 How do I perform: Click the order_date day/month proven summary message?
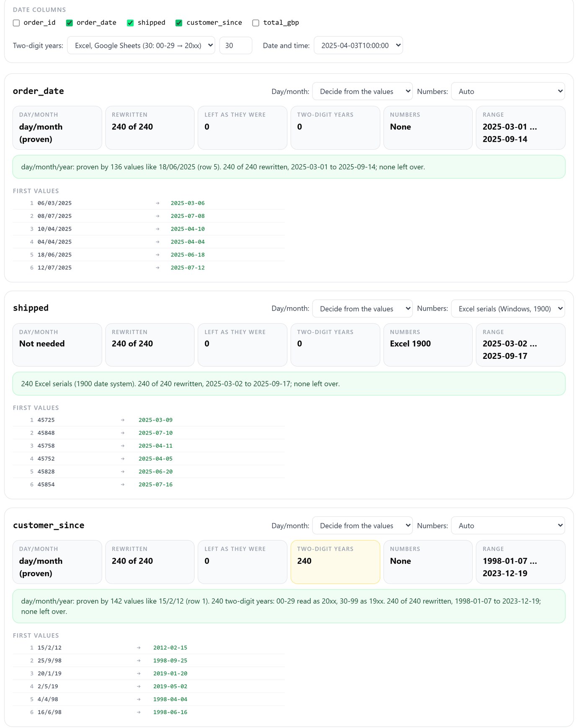pos(289,167)
